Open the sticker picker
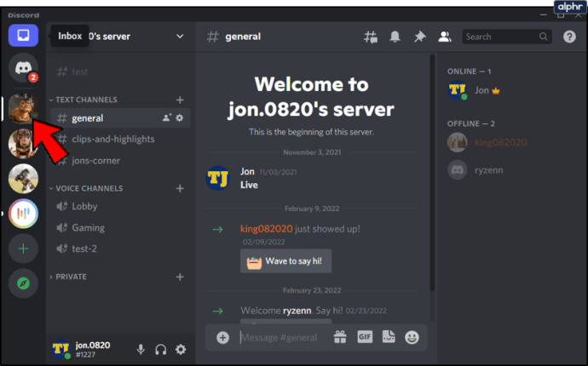Screen dimensions: 588x366 (x=389, y=337)
